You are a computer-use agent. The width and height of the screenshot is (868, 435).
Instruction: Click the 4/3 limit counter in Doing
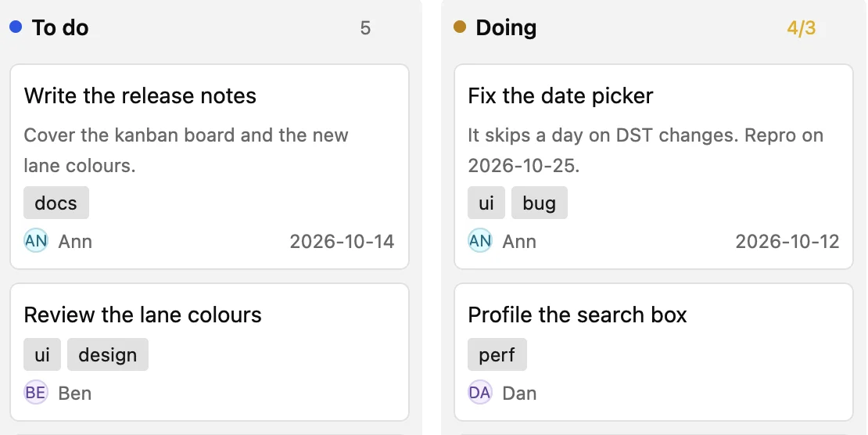point(801,27)
